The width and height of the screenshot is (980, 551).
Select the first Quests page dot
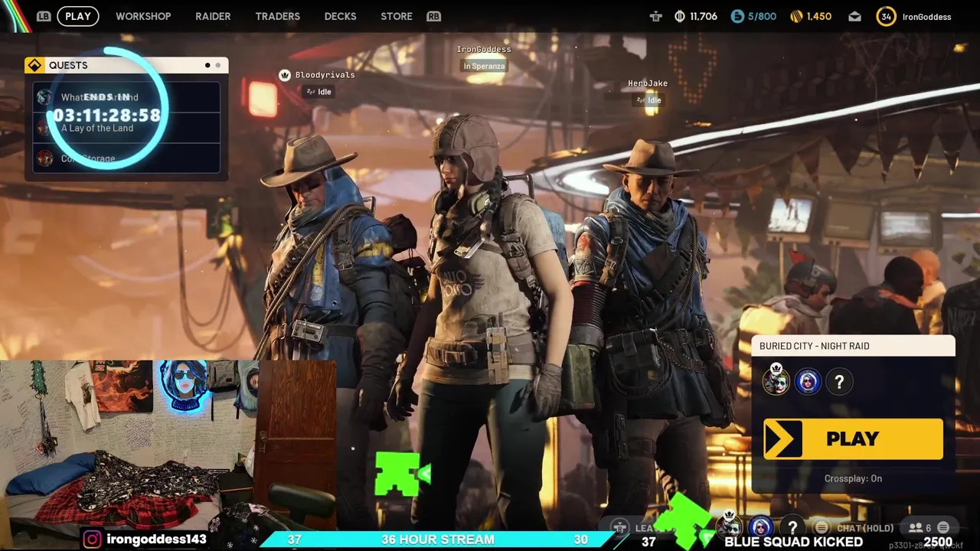207,65
